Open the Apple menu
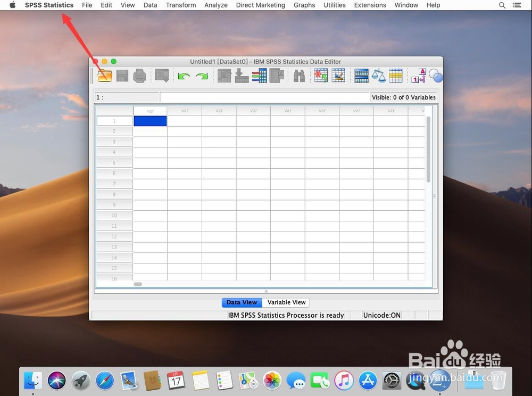The width and height of the screenshot is (532, 396). click(13, 5)
